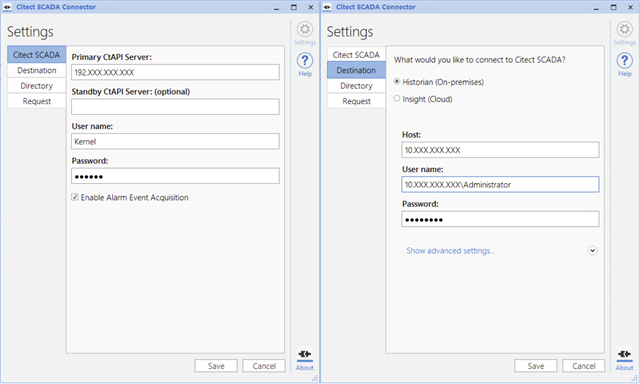The image size is (640, 384).
Task: Switch to Directory tab in left window
Action: (x=37, y=86)
